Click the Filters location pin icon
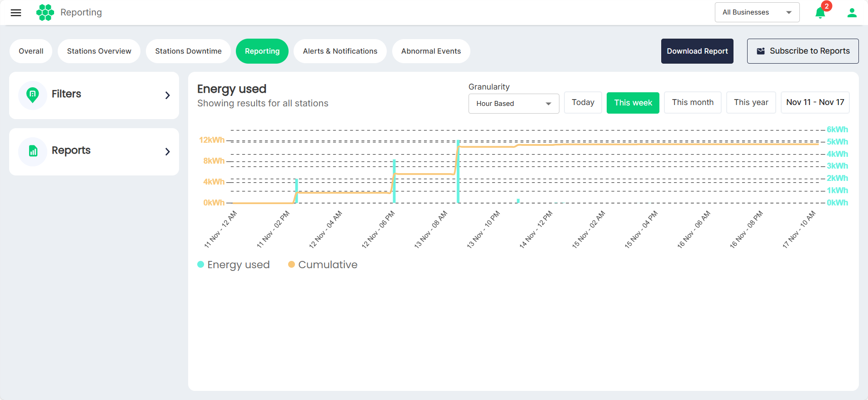868x400 pixels. 33,95
